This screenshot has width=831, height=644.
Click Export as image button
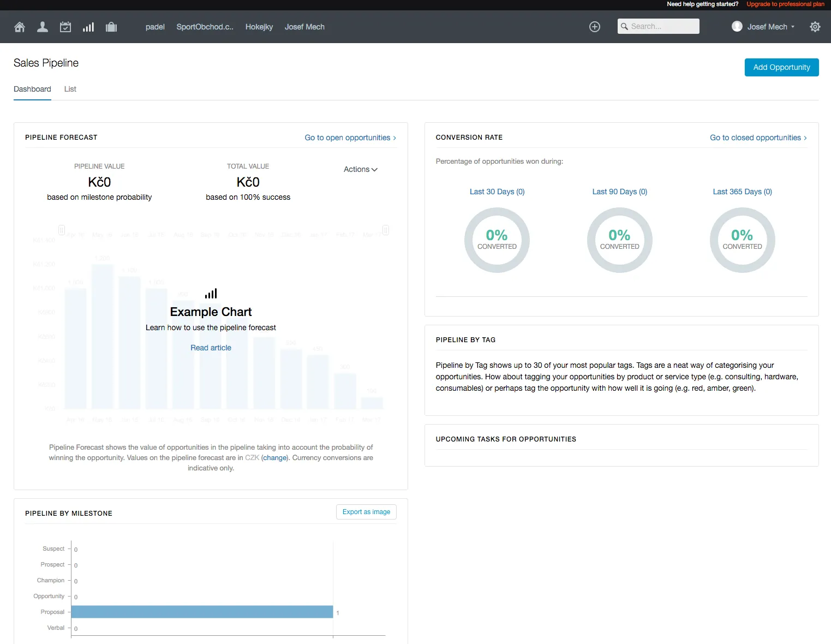[366, 512]
